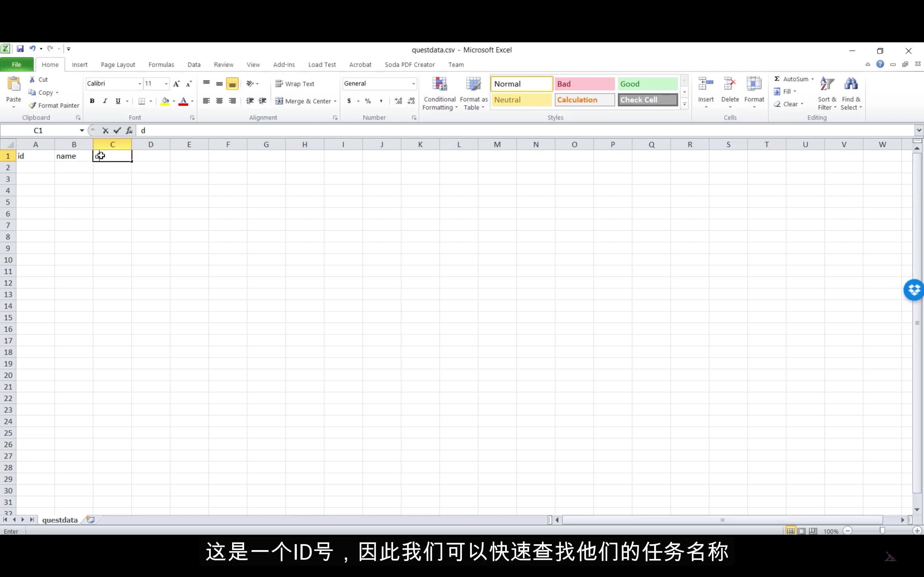Apply Percent Style to selection

[x=368, y=101]
